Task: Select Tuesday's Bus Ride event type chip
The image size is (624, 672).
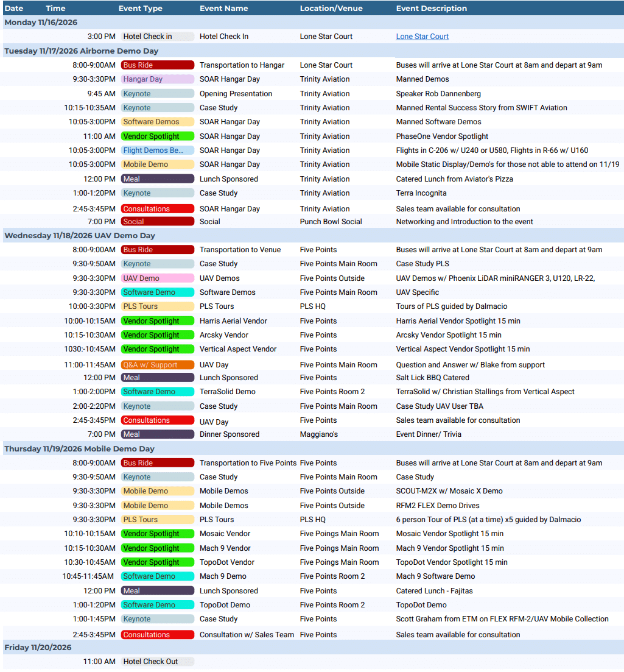Action: [x=157, y=65]
